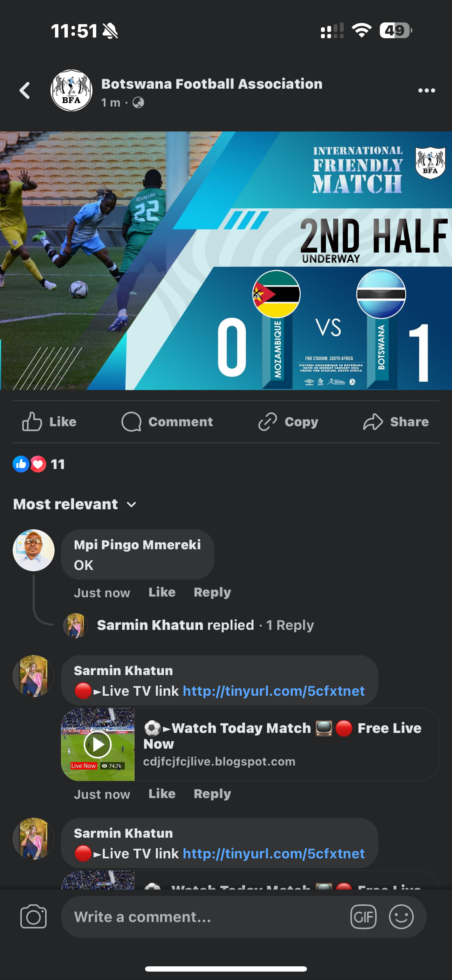Open the emoji smiley picker
Viewport: 452px width, 980px height.
click(x=401, y=917)
